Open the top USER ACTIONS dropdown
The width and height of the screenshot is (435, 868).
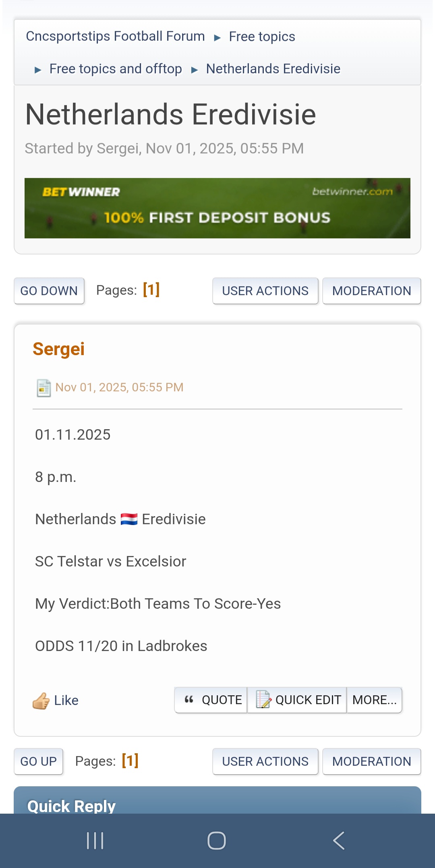click(265, 291)
